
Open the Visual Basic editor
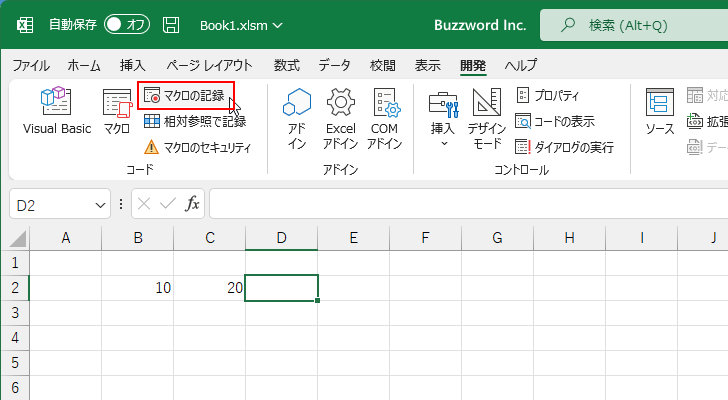pos(57,110)
